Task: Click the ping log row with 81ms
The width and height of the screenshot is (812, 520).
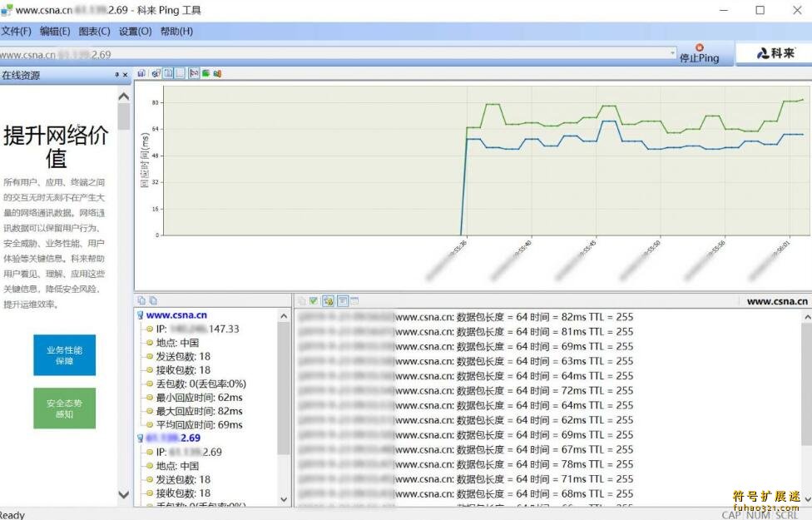Action: pyautogui.click(x=466, y=331)
